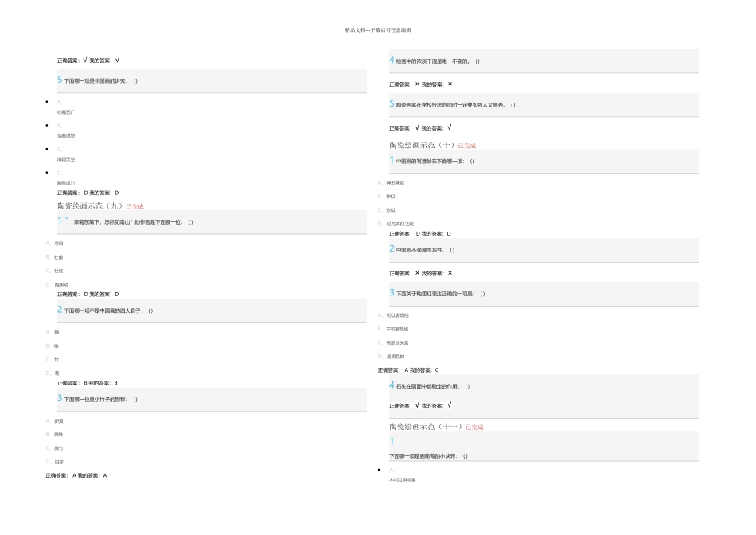Viewport: 756px width, 535px height.
Task: Click 已完成 status next to 陶瓷绘画示范（十一）
Action: 474,428
